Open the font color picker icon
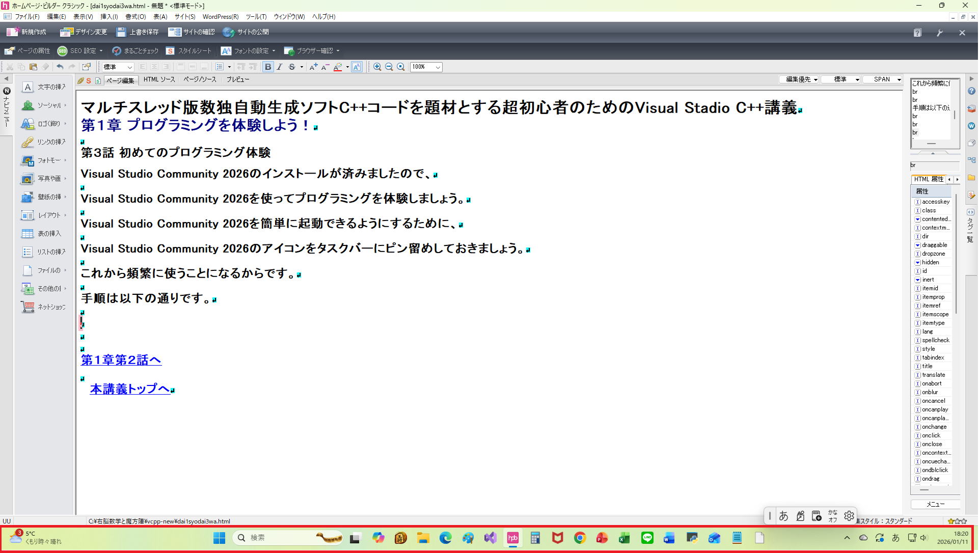This screenshot has width=980, height=553. pyautogui.click(x=338, y=67)
